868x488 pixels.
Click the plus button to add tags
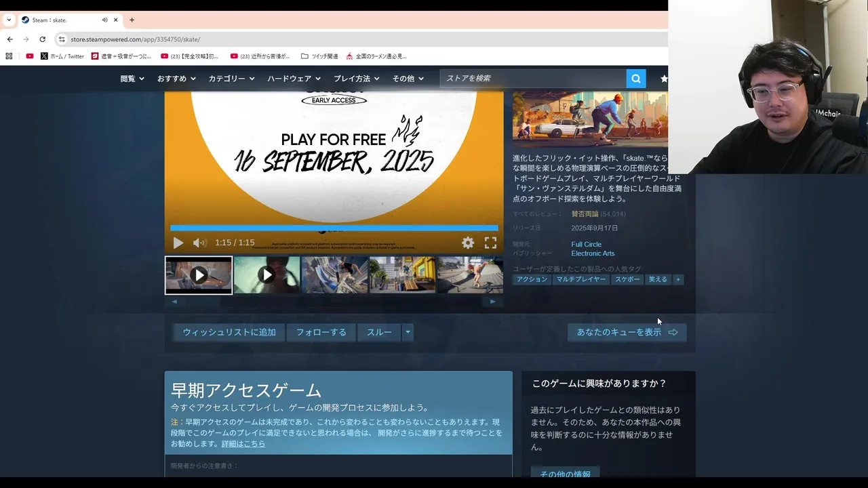[677, 279]
